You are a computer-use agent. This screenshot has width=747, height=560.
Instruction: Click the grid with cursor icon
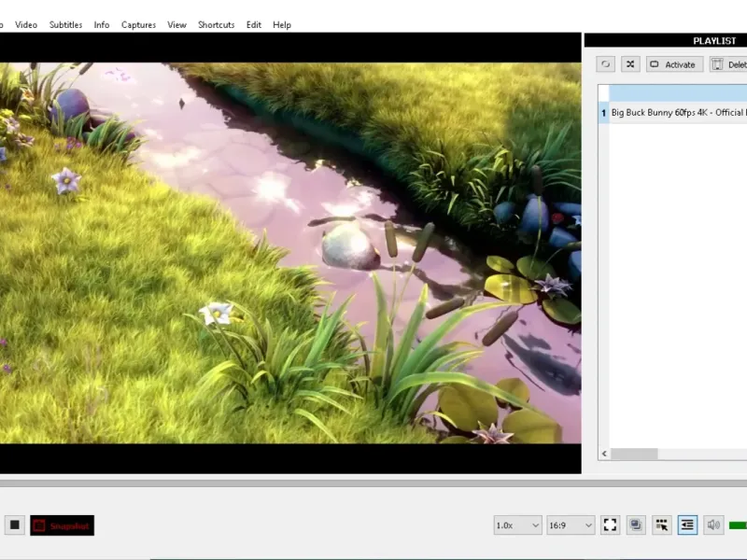(x=662, y=525)
